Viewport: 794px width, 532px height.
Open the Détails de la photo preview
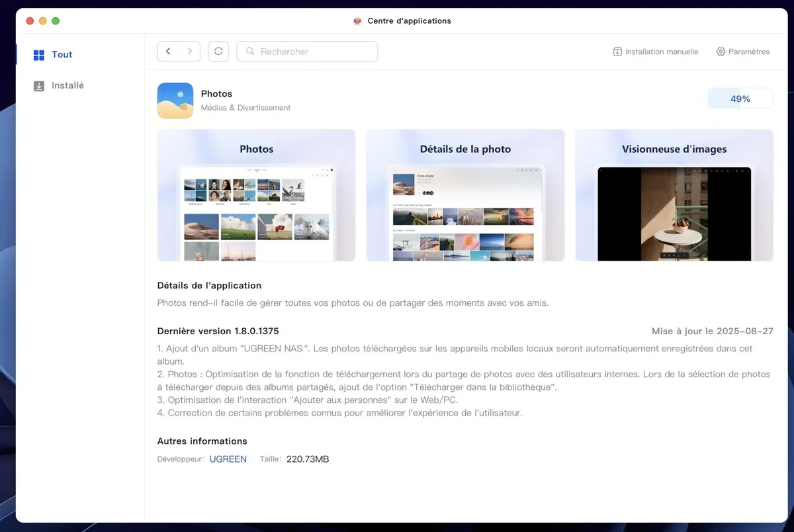coord(465,195)
